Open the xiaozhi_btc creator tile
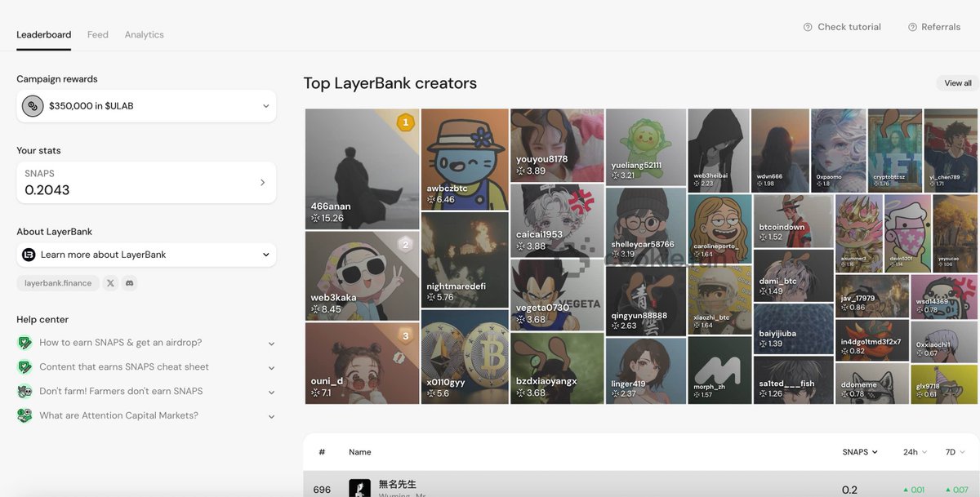 719,300
